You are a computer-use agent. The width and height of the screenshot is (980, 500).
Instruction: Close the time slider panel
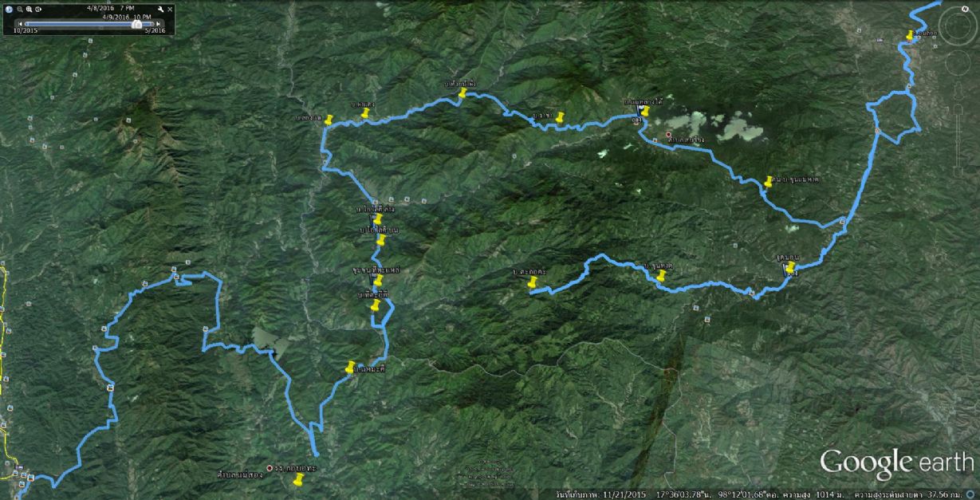coord(170,10)
